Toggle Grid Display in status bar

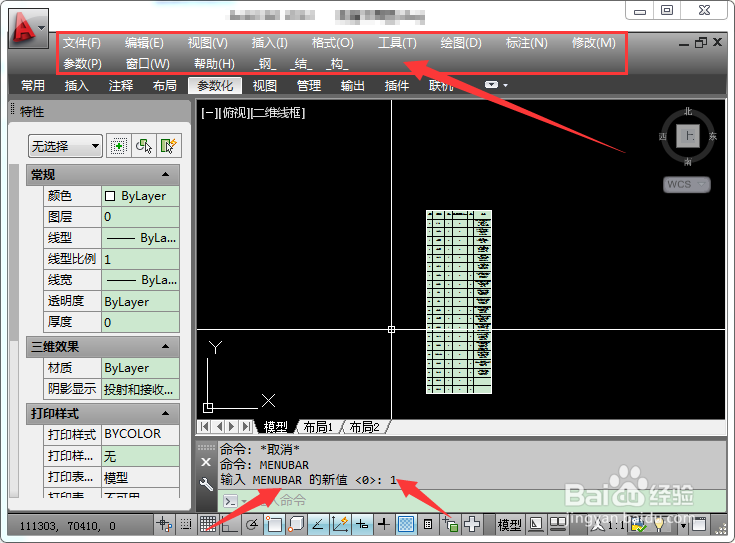208,524
